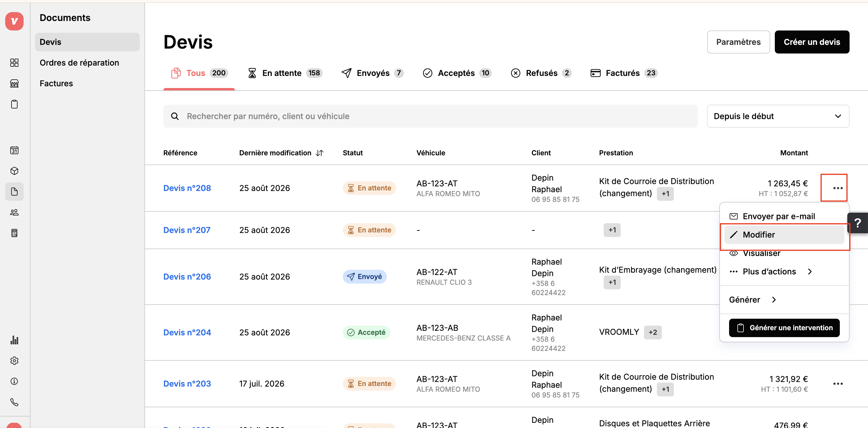Click the Accepté status of Devis n°204
This screenshot has height=428, width=868.
click(x=366, y=333)
